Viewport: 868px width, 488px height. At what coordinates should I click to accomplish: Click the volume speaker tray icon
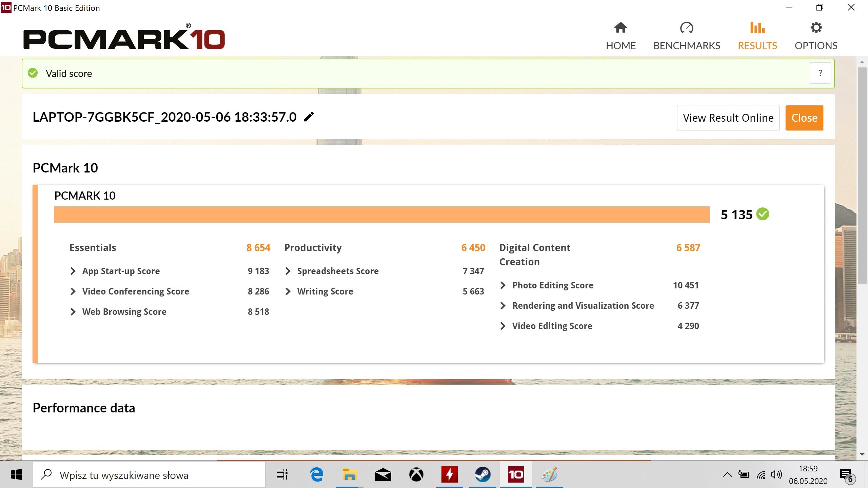(776, 474)
